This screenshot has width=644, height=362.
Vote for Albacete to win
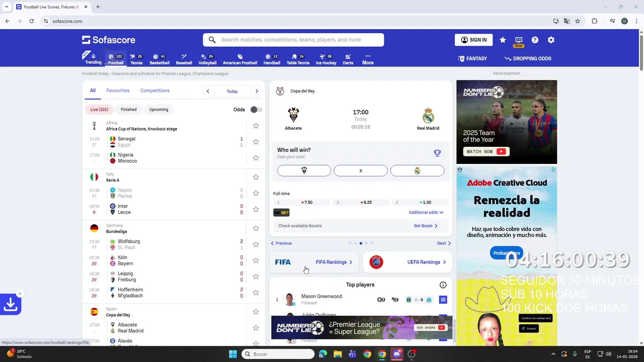coord(304,171)
